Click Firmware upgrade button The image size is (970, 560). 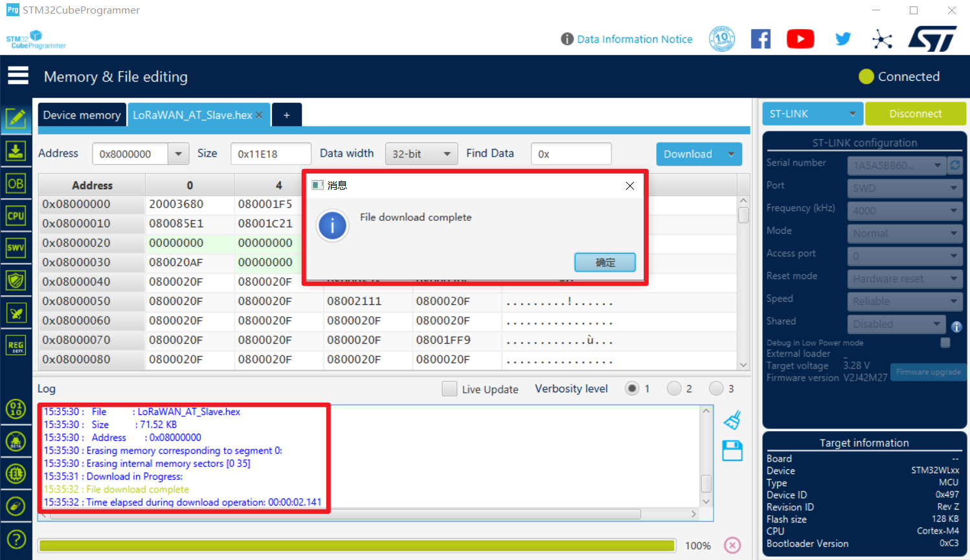point(928,372)
